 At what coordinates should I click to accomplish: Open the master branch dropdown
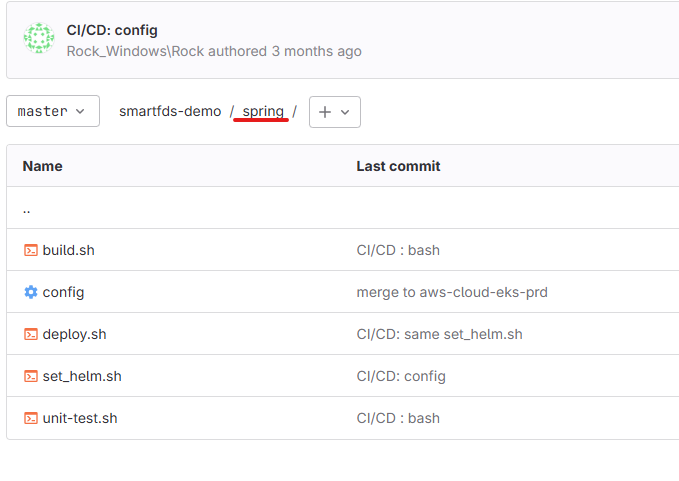[x=53, y=111]
